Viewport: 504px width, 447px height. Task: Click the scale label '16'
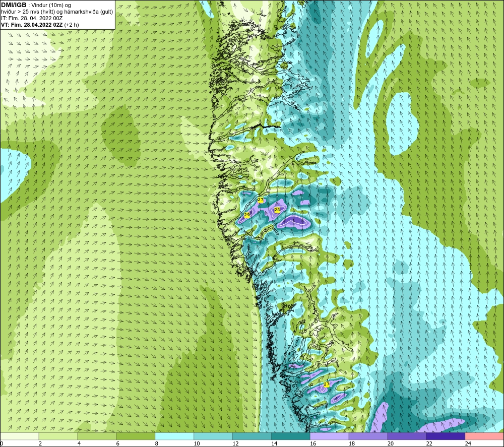(x=313, y=443)
